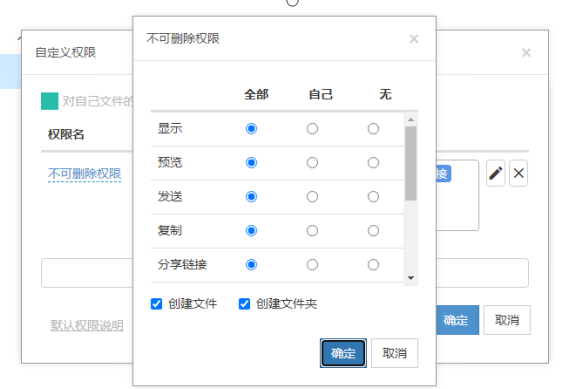Select 全部 for the 分享链接 permission
This screenshot has height=389, width=584.
coord(251,265)
